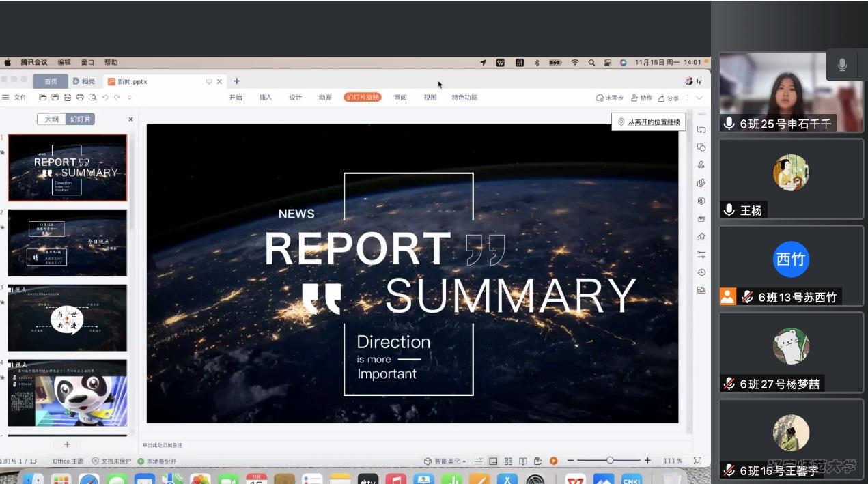Switch side panel to 幻灯片 view
Image resolution: width=868 pixels, height=484 pixels.
click(x=81, y=119)
